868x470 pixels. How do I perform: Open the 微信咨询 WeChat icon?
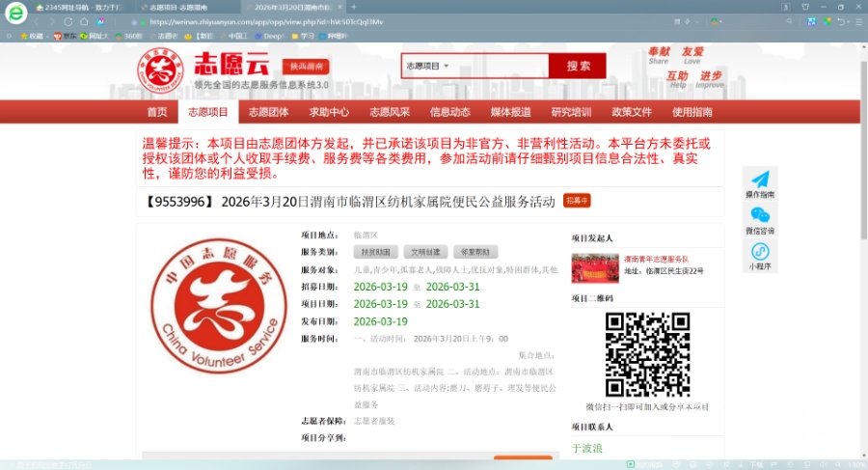click(x=760, y=215)
